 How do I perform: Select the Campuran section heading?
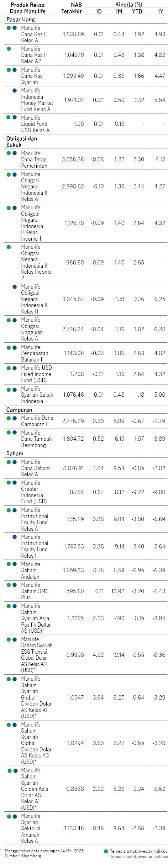click(19, 410)
